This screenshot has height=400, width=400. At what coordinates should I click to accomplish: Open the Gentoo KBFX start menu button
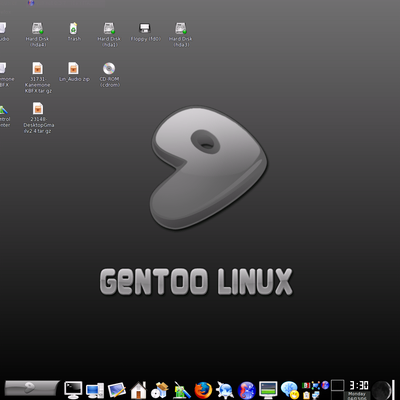point(32,388)
